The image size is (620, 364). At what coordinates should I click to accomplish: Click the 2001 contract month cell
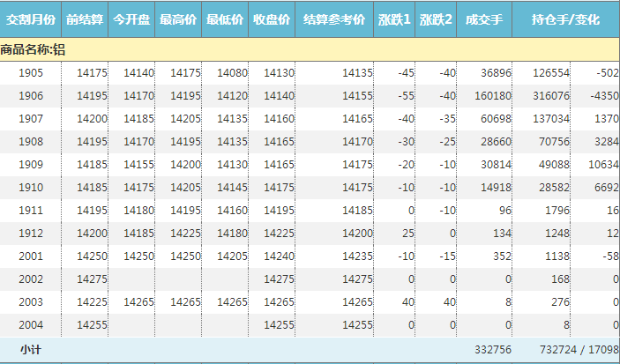point(31,256)
